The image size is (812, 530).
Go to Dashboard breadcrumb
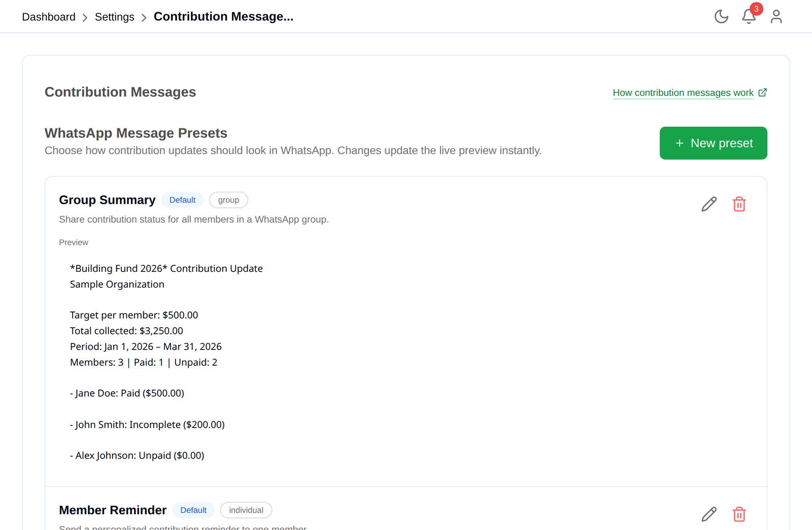49,17
